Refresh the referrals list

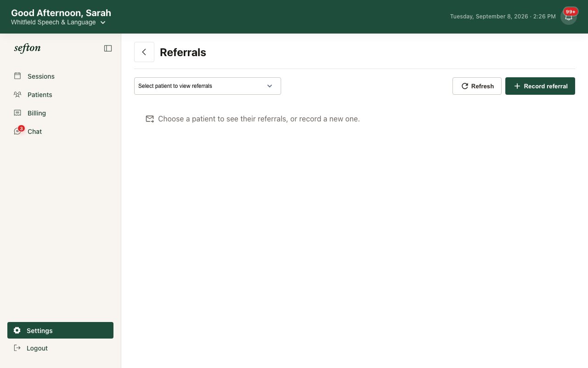click(477, 86)
